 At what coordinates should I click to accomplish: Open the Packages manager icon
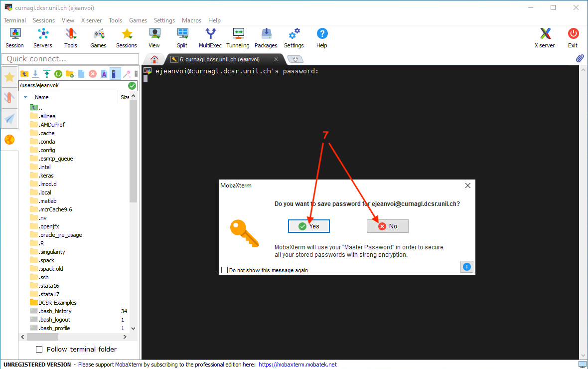click(x=266, y=37)
